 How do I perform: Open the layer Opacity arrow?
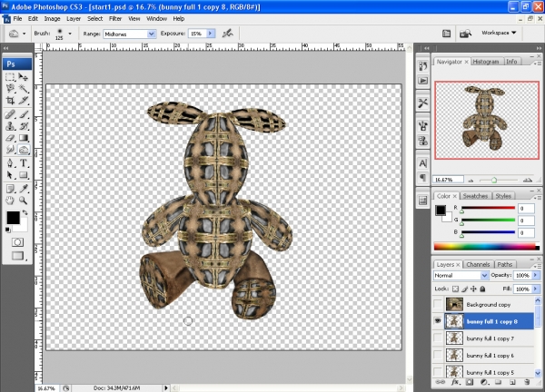point(536,275)
